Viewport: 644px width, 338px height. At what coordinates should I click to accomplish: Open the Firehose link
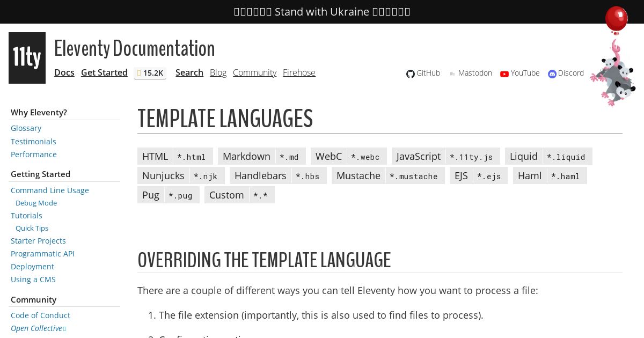click(x=299, y=72)
